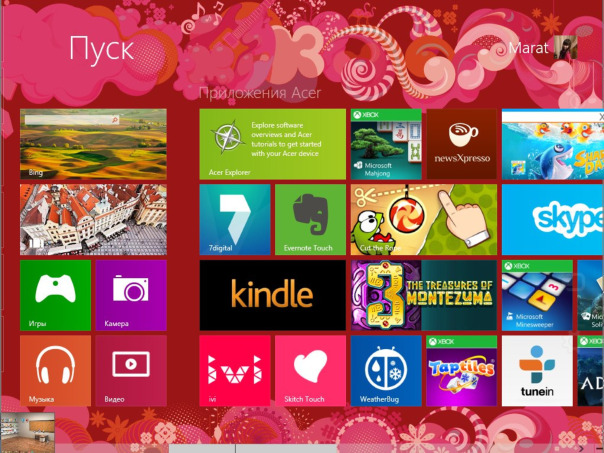Screen dimensions: 604x453
Task: Launch The Treasures of Montezuma tile
Action: tap(424, 295)
